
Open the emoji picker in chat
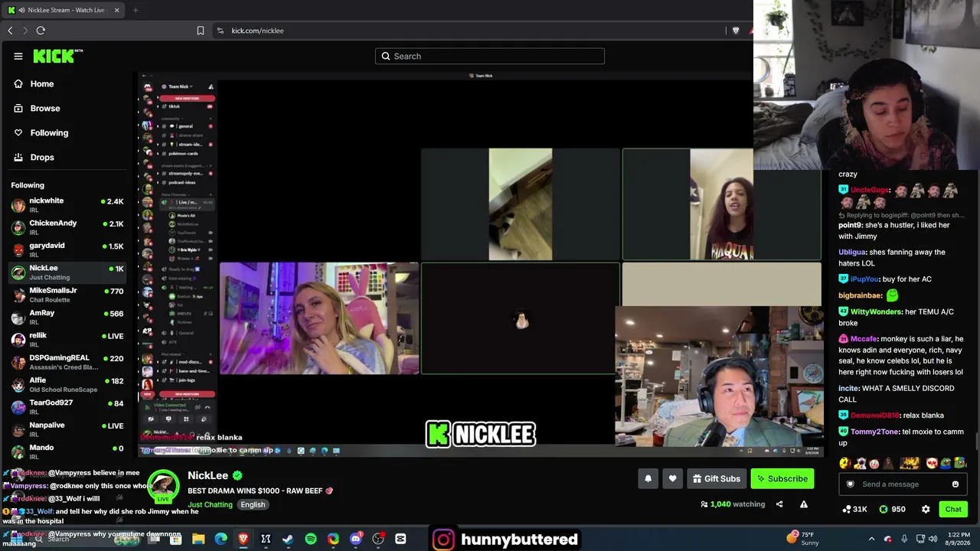click(x=955, y=484)
